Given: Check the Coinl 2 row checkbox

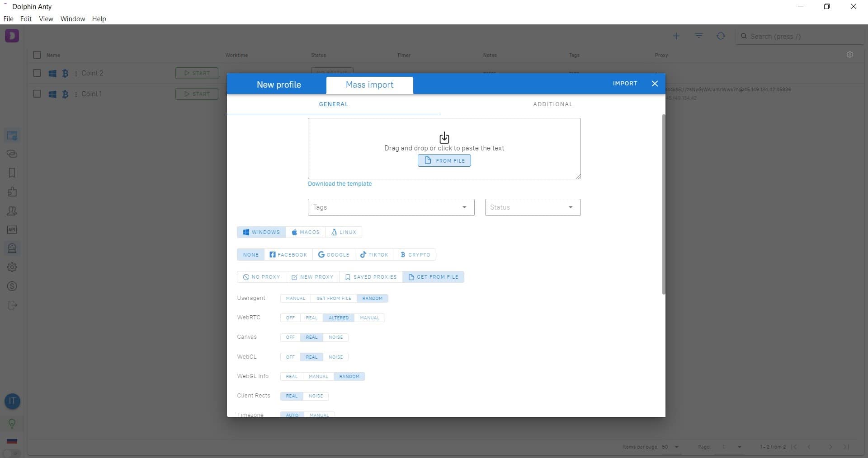Looking at the screenshot, I should (37, 73).
